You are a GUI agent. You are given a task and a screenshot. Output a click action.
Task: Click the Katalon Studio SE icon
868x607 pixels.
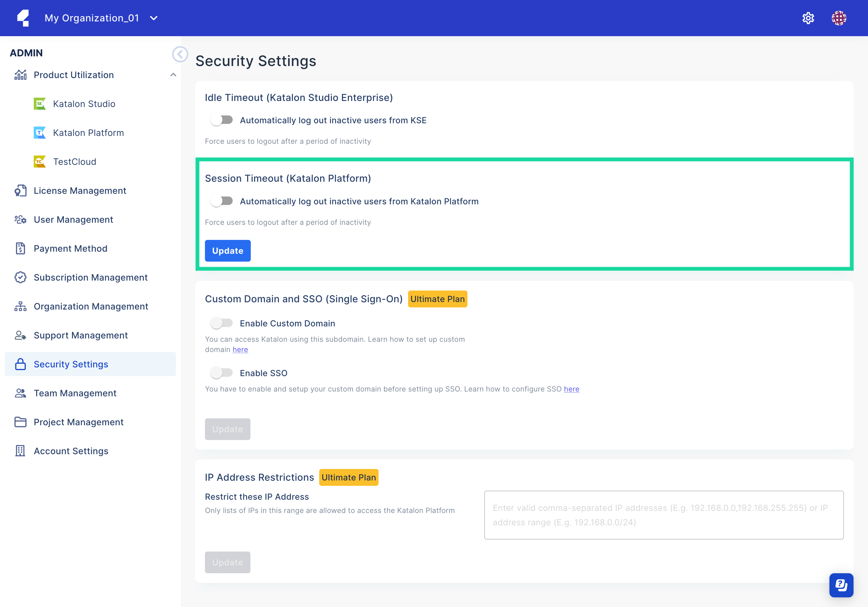pyautogui.click(x=40, y=104)
